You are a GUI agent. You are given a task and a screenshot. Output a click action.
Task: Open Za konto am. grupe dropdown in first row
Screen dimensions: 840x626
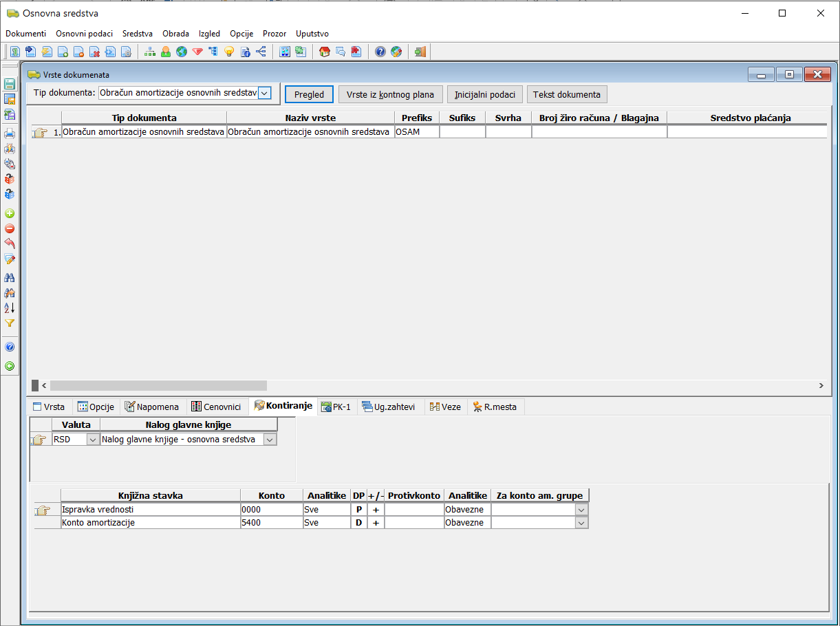coord(581,510)
